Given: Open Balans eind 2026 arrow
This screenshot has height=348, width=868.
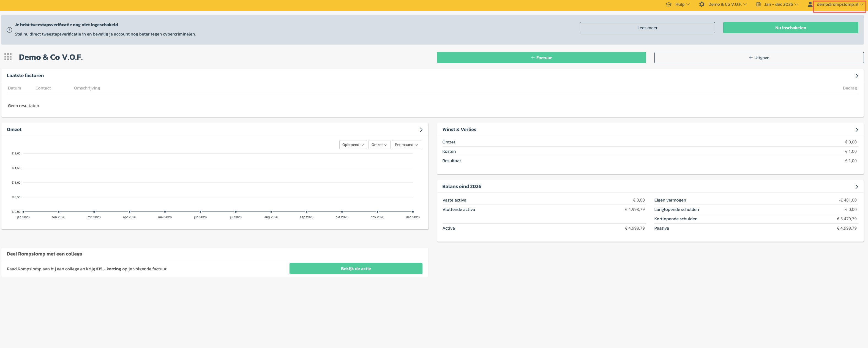Looking at the screenshot, I should (x=856, y=187).
